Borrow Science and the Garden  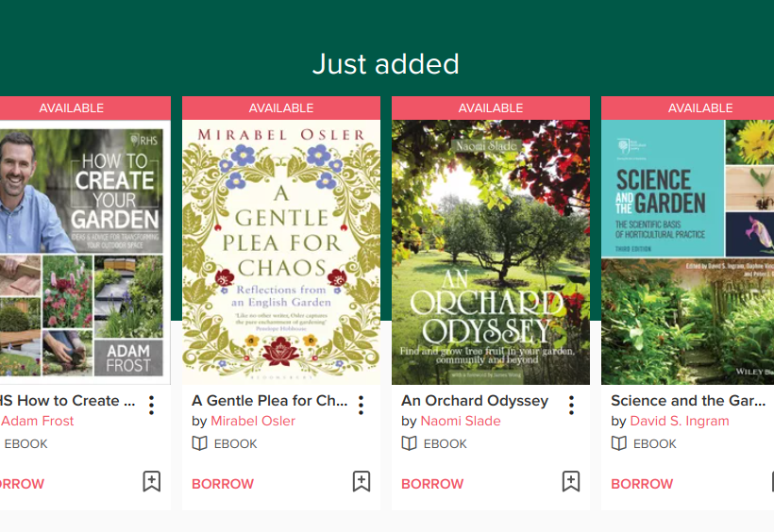[642, 484]
